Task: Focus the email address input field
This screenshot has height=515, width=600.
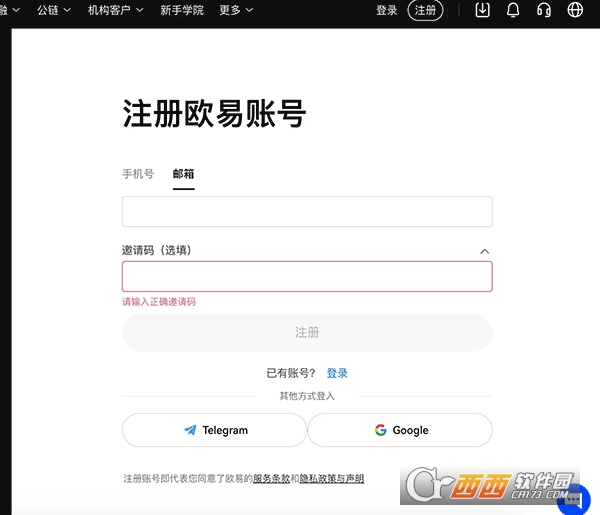Action: coord(307,211)
